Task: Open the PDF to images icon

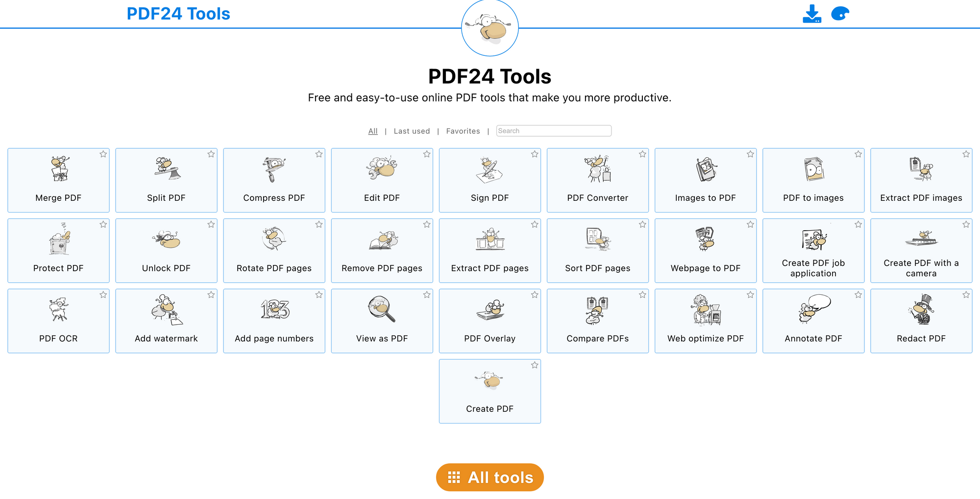Action: (814, 169)
